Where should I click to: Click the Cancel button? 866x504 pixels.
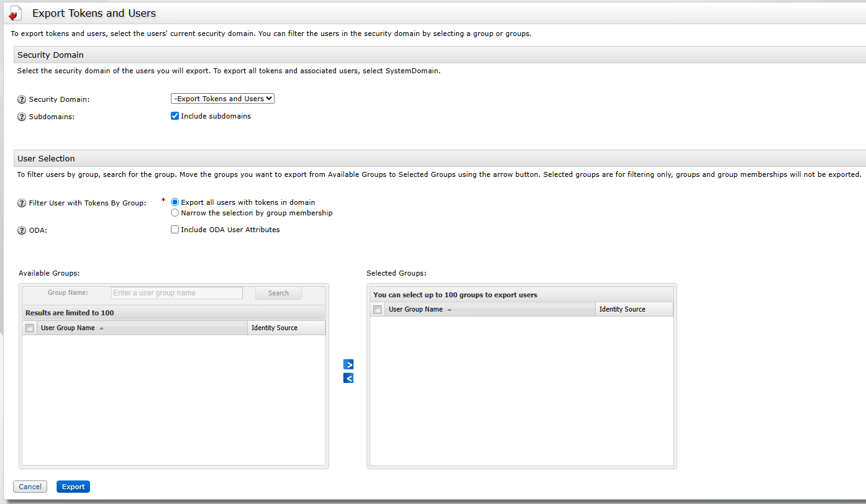(30, 487)
